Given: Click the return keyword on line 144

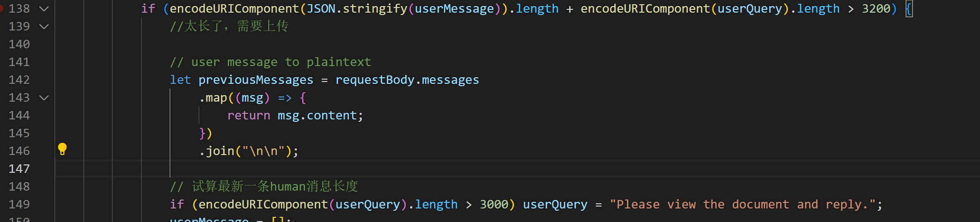Looking at the screenshot, I should (x=249, y=115).
